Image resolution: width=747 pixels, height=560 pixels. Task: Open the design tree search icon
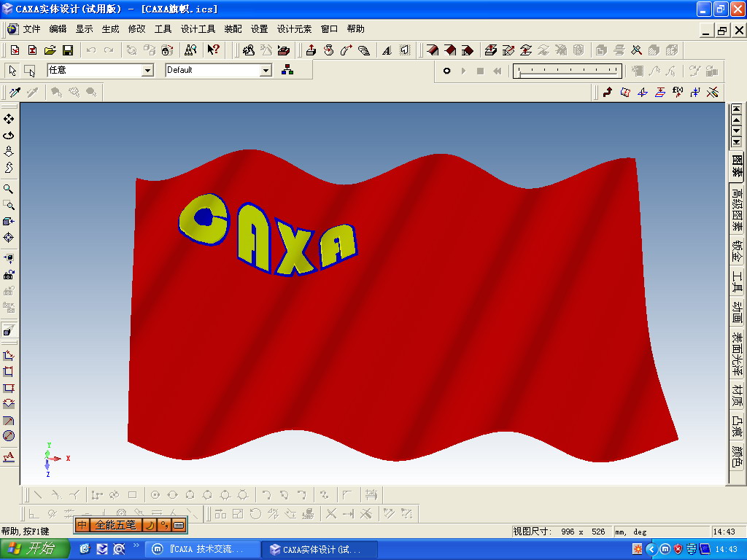(x=190, y=50)
